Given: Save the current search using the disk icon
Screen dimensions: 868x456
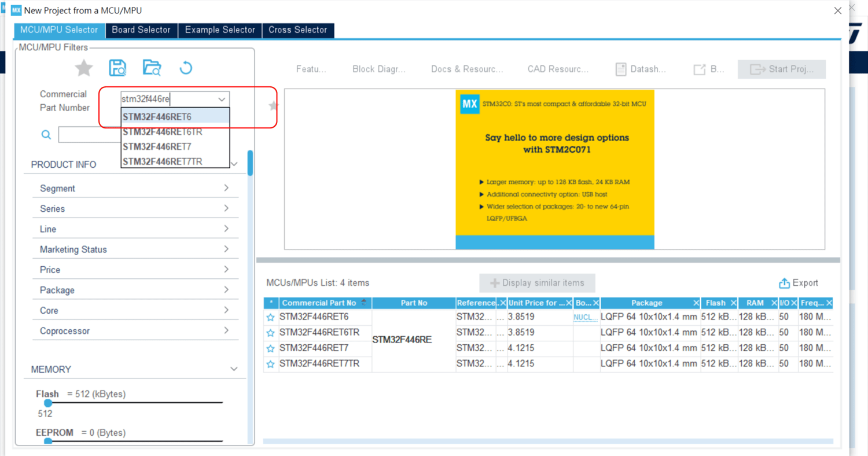Looking at the screenshot, I should click(x=117, y=68).
